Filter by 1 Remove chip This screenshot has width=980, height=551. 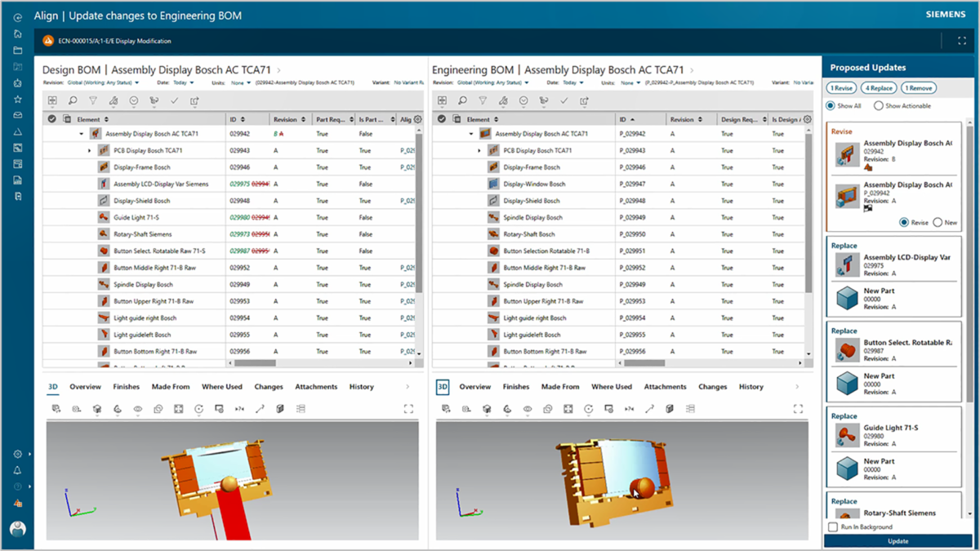[x=919, y=88]
